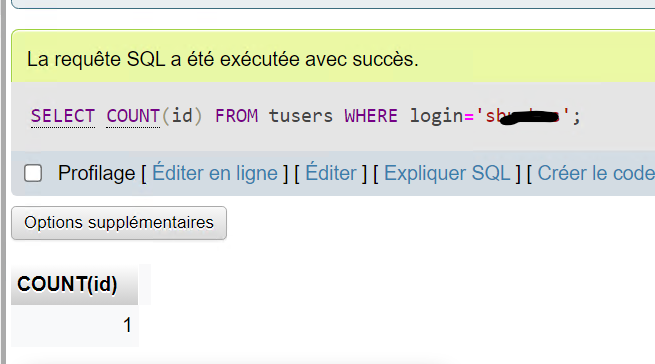Image resolution: width=655 pixels, height=364 pixels.
Task: Click the grey vertical panel divider
Action: (x=4, y=182)
